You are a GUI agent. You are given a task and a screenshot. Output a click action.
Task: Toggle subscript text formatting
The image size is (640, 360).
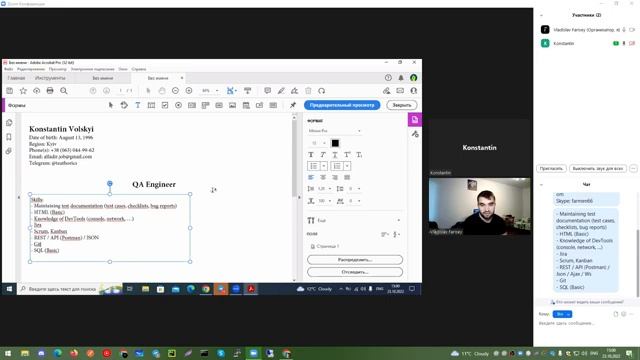pos(359,155)
